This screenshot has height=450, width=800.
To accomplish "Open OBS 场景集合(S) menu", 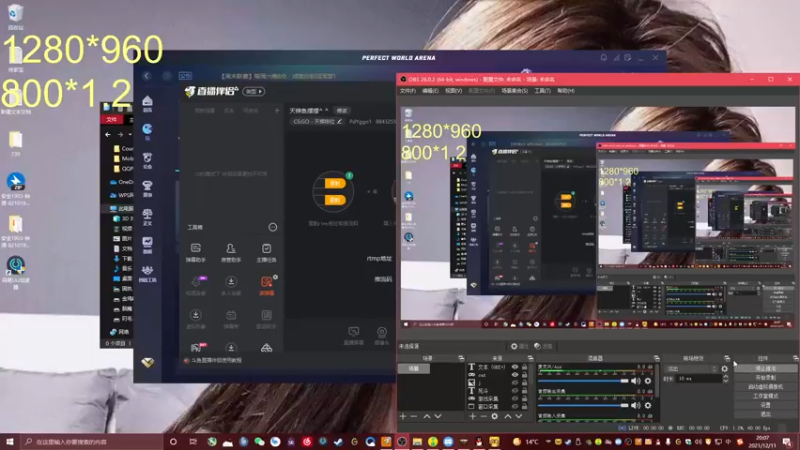I will click(x=514, y=91).
